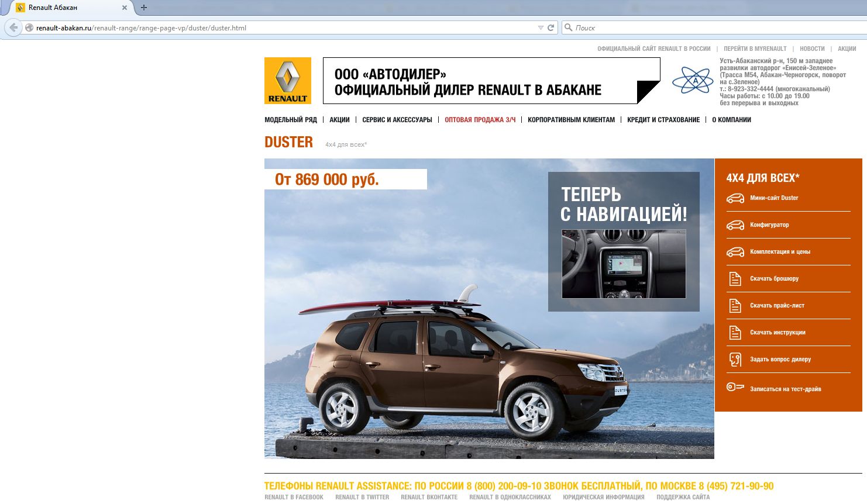The image size is (867, 504).
Task: Open Renault в Одноклассниках footer link
Action: 510,498
